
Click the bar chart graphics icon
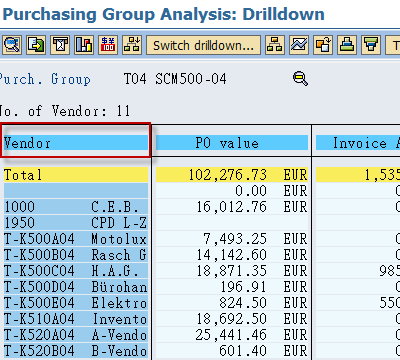coord(84,45)
